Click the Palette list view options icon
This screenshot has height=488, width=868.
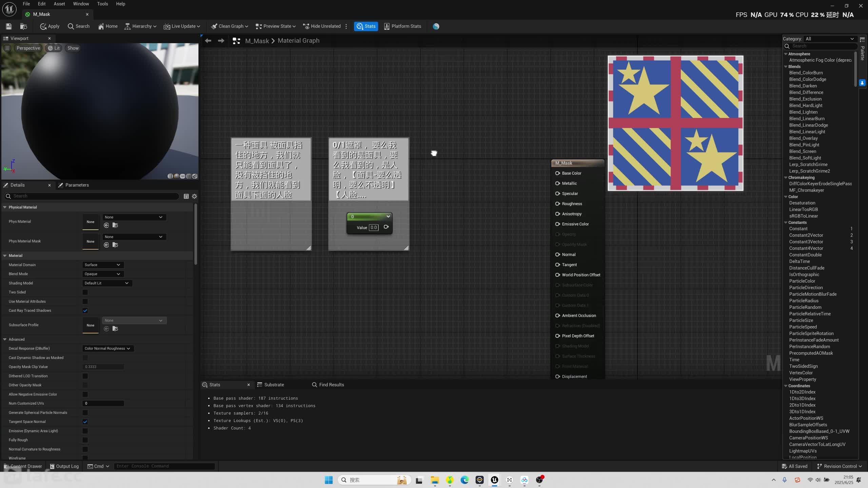coord(862,39)
